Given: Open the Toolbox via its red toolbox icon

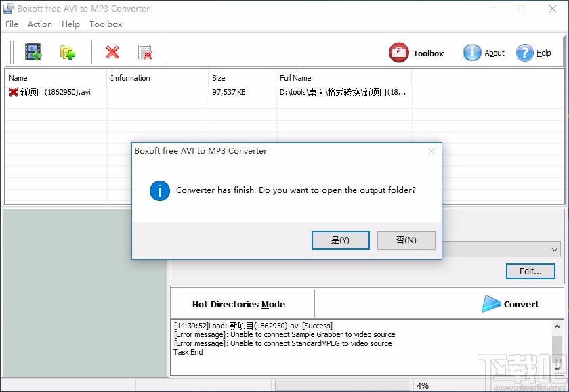Looking at the screenshot, I should click(399, 52).
